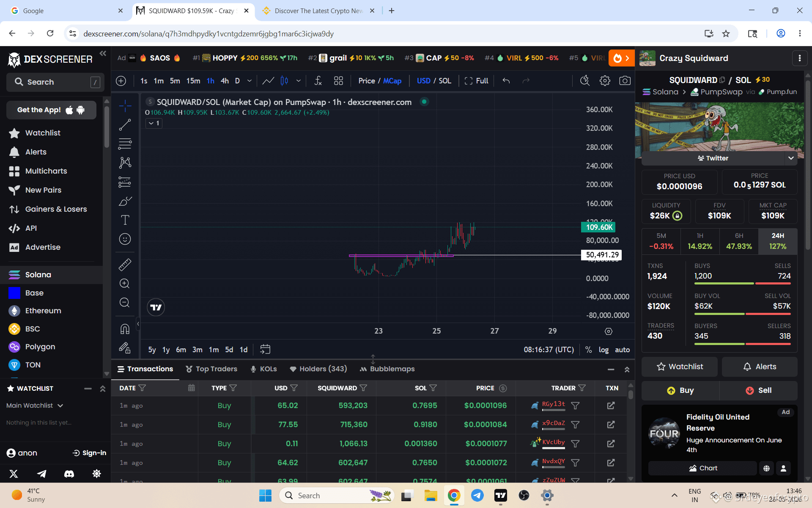Open the Holders (343) tab
This screenshot has width=812, height=508.
318,369
